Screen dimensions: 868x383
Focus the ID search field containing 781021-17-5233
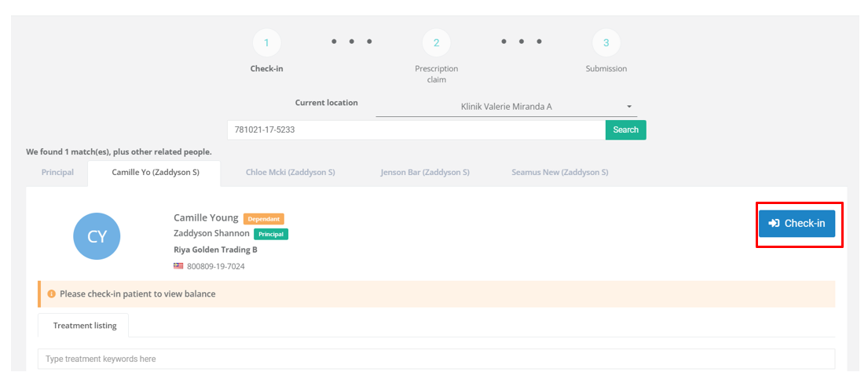(416, 129)
